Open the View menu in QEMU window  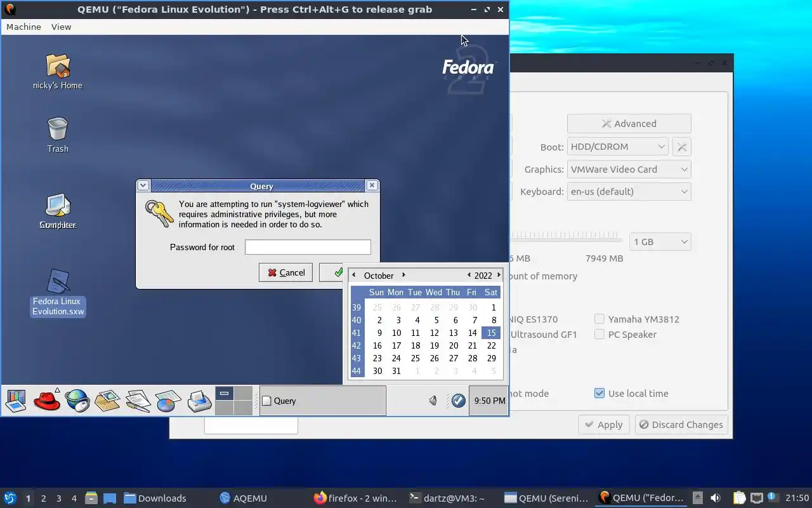point(61,27)
